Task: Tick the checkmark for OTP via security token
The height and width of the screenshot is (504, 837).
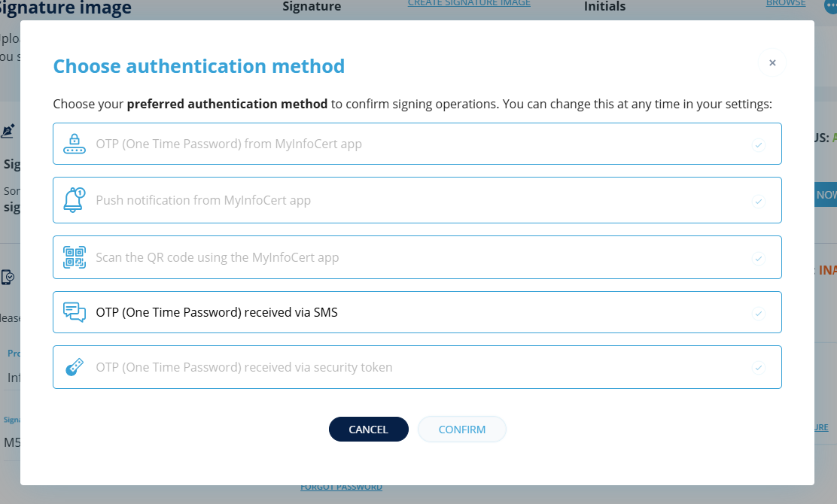Action: pos(759,368)
